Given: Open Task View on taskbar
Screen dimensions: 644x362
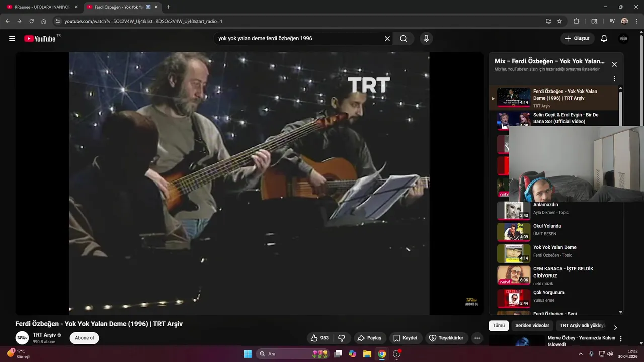Looking at the screenshot, I should tap(338, 354).
